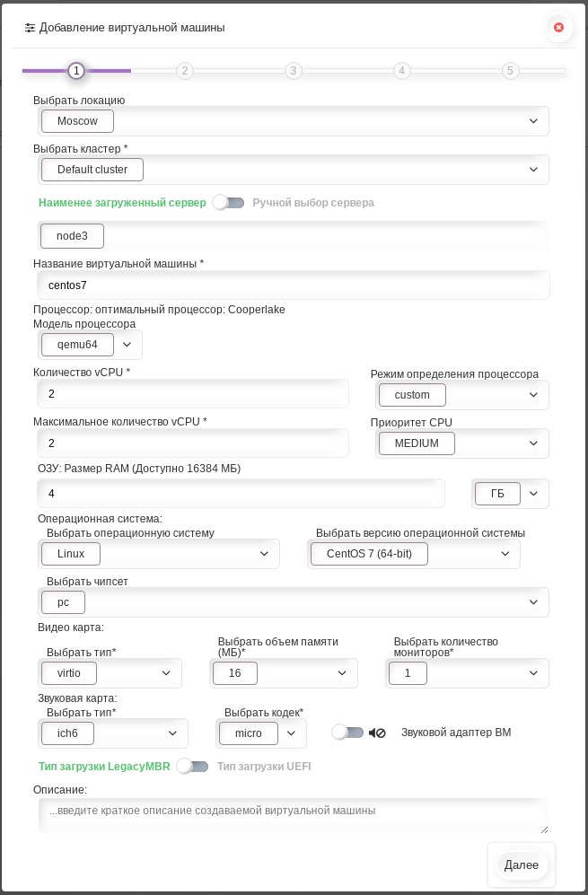Jump to wizard step 3
The width and height of the screenshot is (588, 895).
(x=294, y=71)
